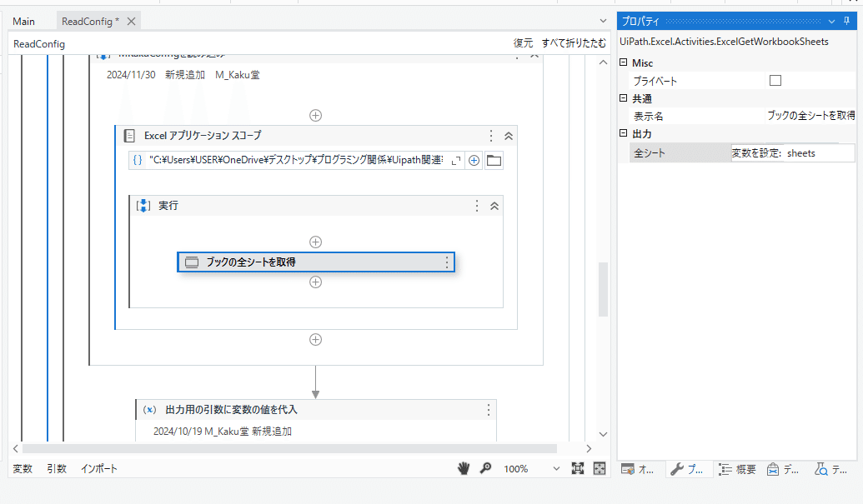Open the document tabs list dropdown
The width and height of the screenshot is (863, 504).
(603, 21)
